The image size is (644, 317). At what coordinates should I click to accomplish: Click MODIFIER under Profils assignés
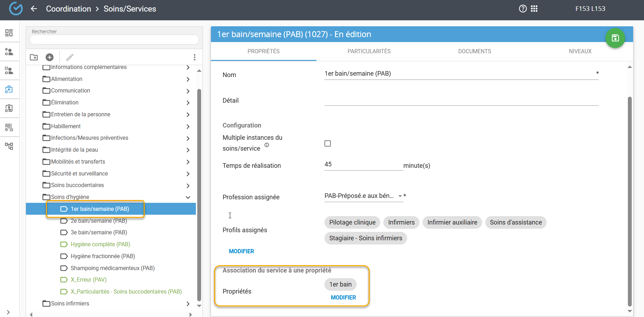tap(241, 251)
